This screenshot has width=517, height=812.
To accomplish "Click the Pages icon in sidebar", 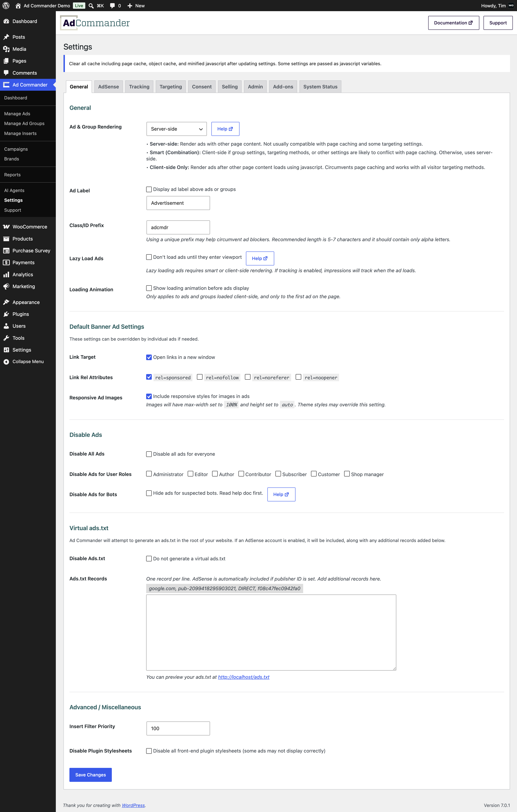I will [6, 61].
